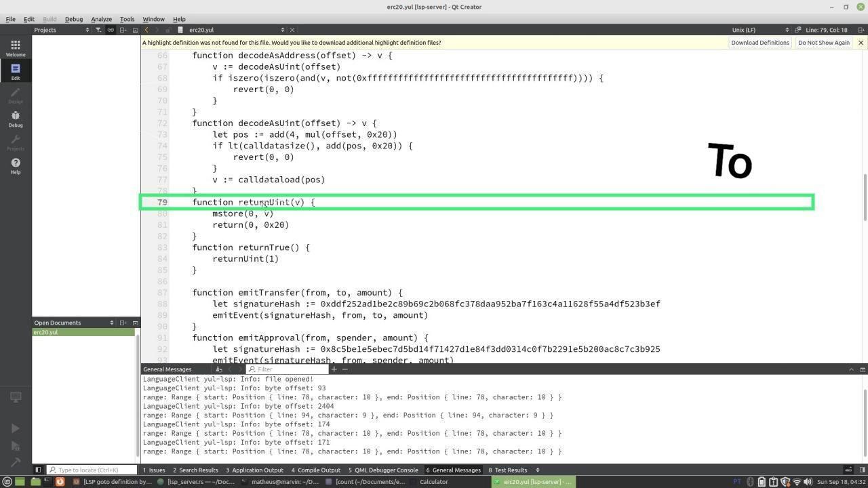Open the Open Documents view dropdown
868x488 pixels.
[x=75, y=323]
